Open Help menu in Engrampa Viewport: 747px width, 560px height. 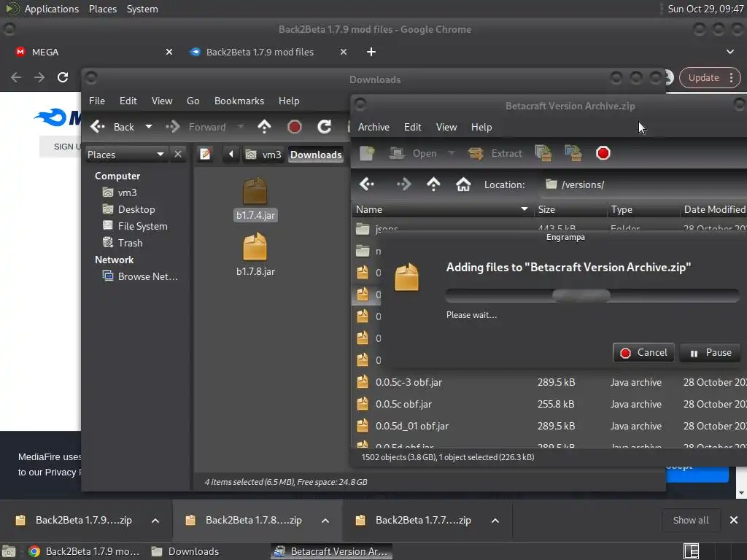point(481,127)
